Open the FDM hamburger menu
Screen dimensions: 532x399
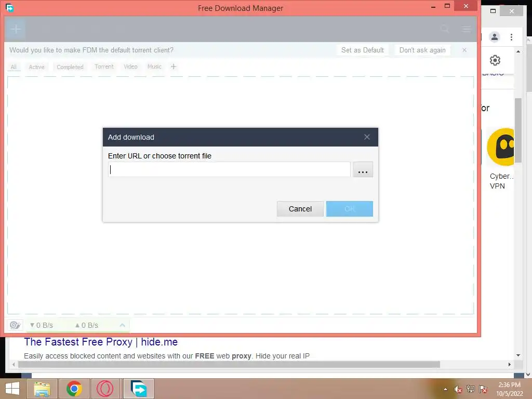click(467, 29)
